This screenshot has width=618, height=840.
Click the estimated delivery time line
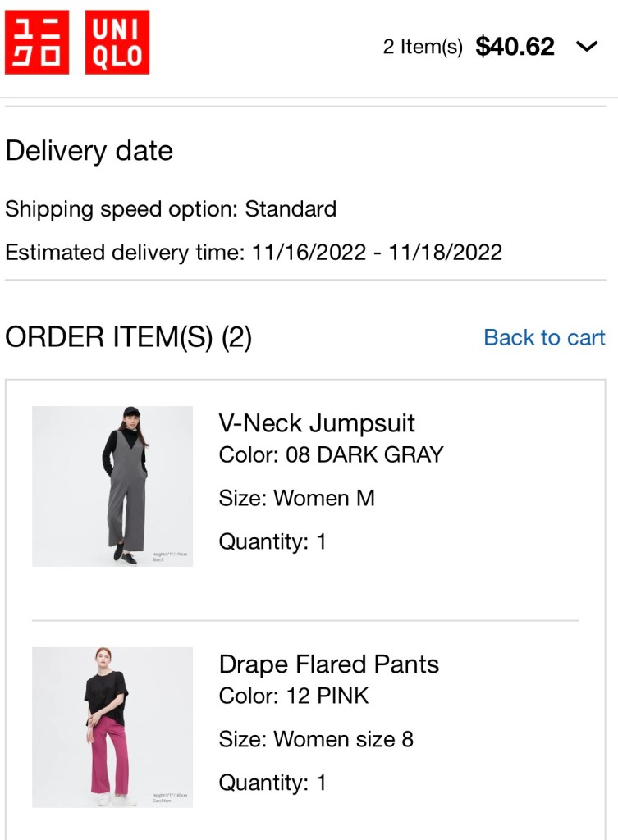click(253, 252)
